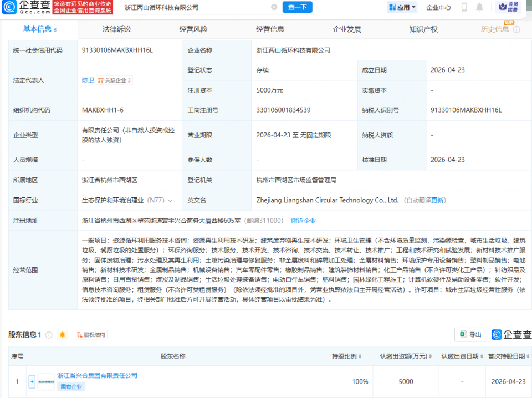The image size is (532, 398).
Task: Select 登记机关 value 杭州市西湖区市场监督管理局
Action: coord(296,180)
